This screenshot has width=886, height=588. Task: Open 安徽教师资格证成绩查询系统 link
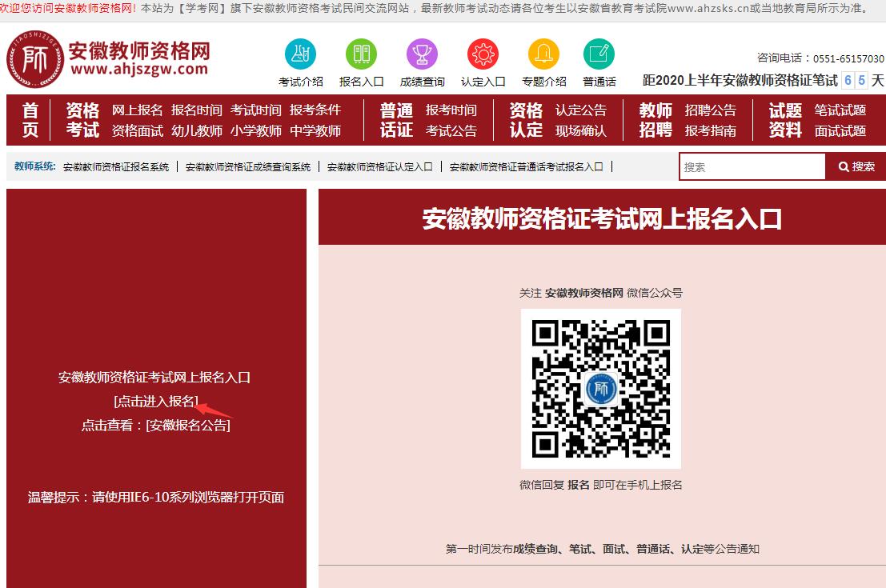[x=248, y=166]
